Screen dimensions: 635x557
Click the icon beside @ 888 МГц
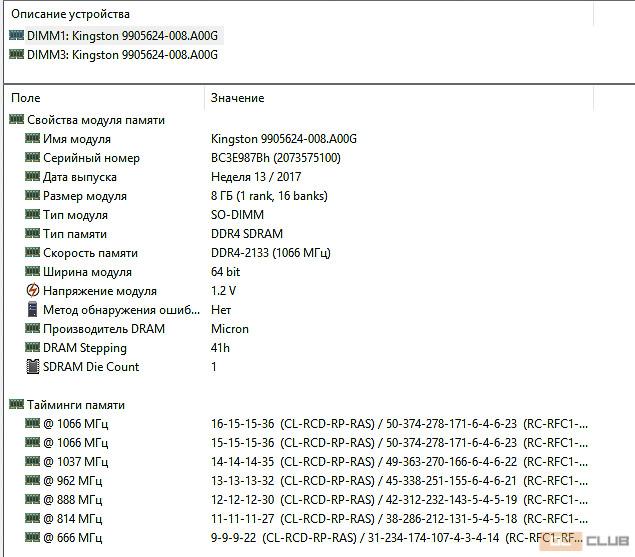(32, 499)
